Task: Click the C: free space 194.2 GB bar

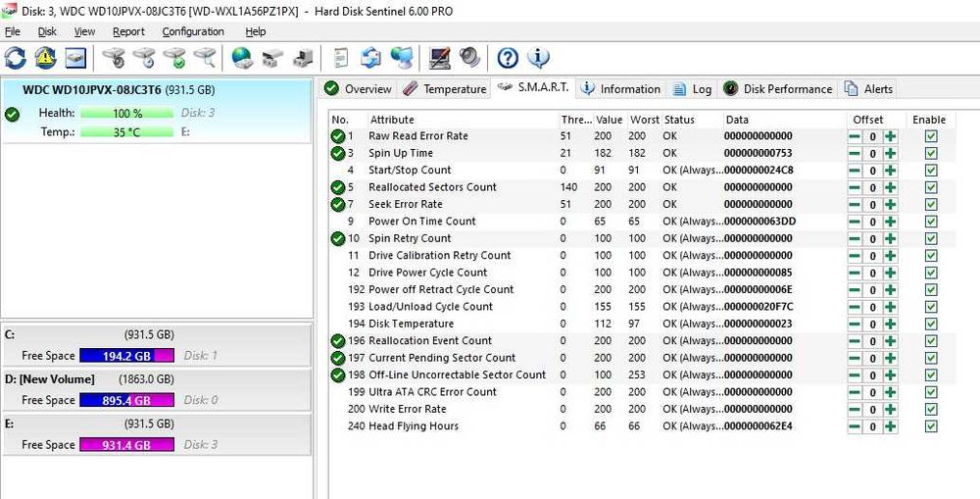Action: (126, 355)
